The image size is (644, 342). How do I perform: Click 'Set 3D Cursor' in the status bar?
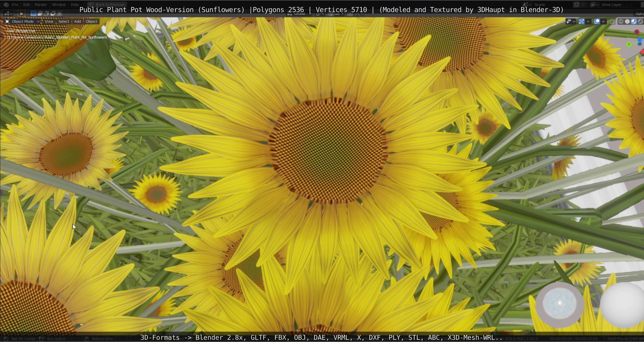coord(23,339)
